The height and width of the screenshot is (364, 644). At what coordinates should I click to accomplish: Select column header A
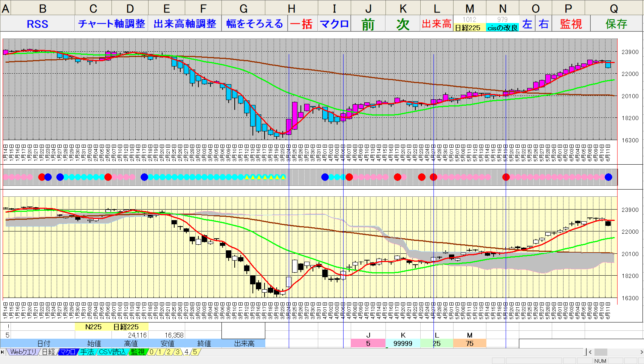6,8
